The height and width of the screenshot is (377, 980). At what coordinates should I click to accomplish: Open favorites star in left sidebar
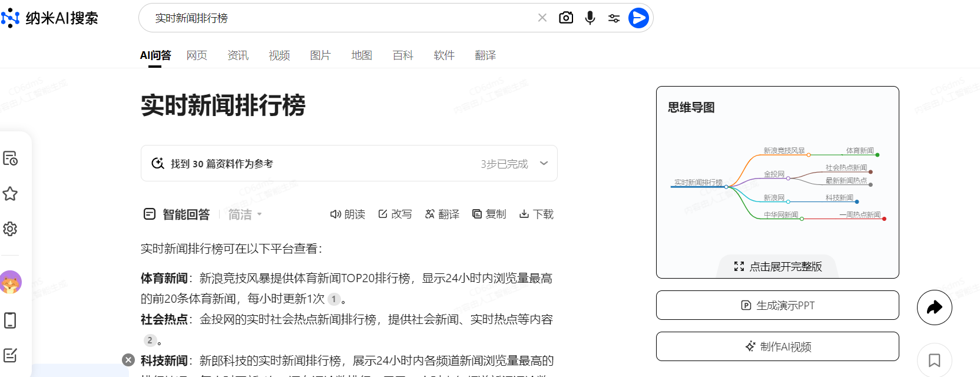tap(10, 194)
